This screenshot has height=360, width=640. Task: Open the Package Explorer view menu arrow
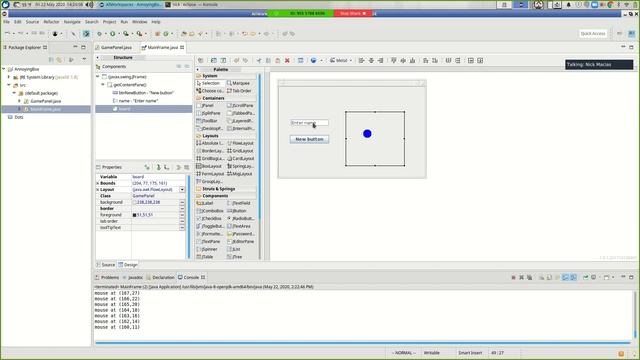[84, 60]
